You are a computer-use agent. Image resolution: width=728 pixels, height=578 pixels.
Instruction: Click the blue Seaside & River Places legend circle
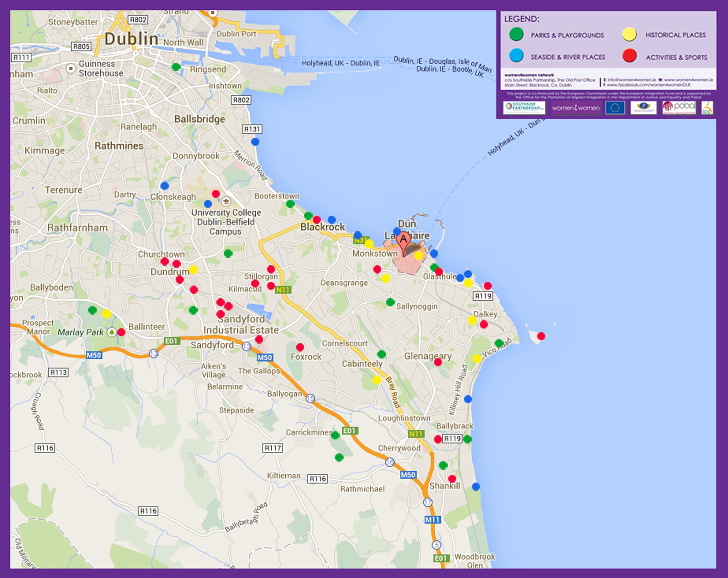(516, 56)
